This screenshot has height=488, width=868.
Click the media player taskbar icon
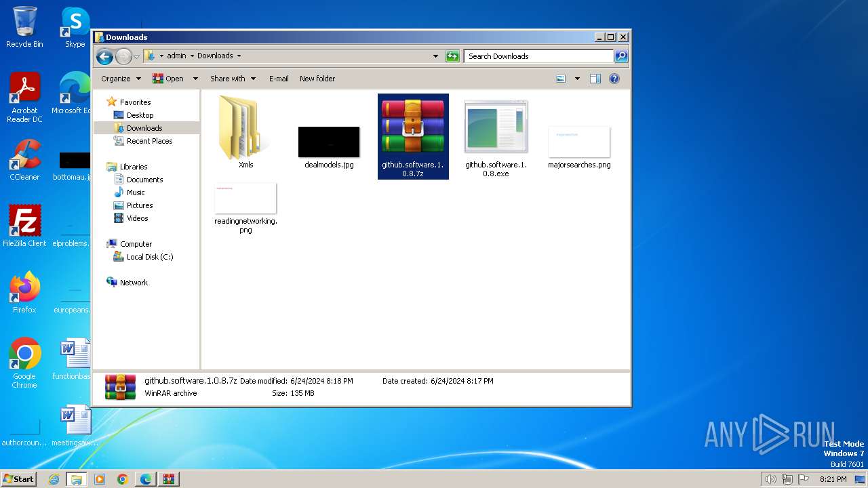(100, 479)
